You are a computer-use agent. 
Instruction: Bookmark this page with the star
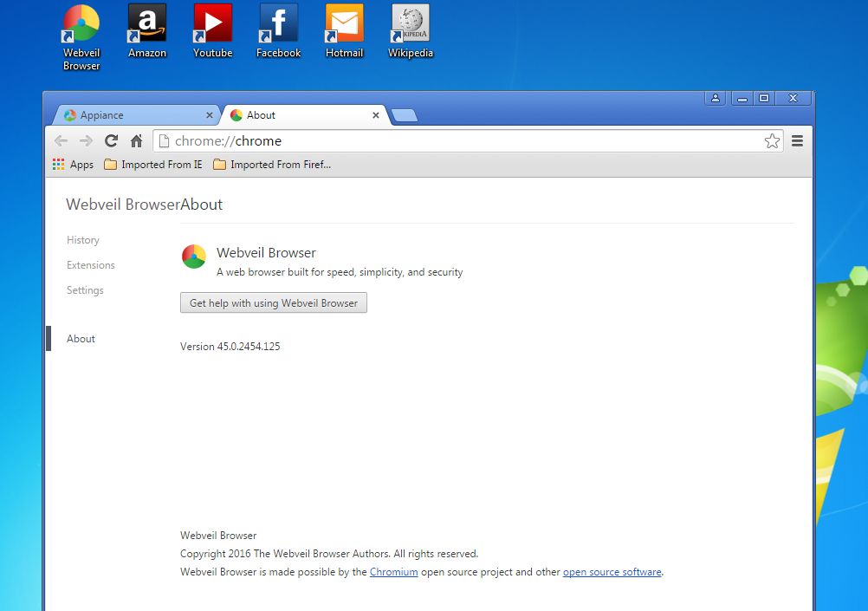tap(772, 140)
